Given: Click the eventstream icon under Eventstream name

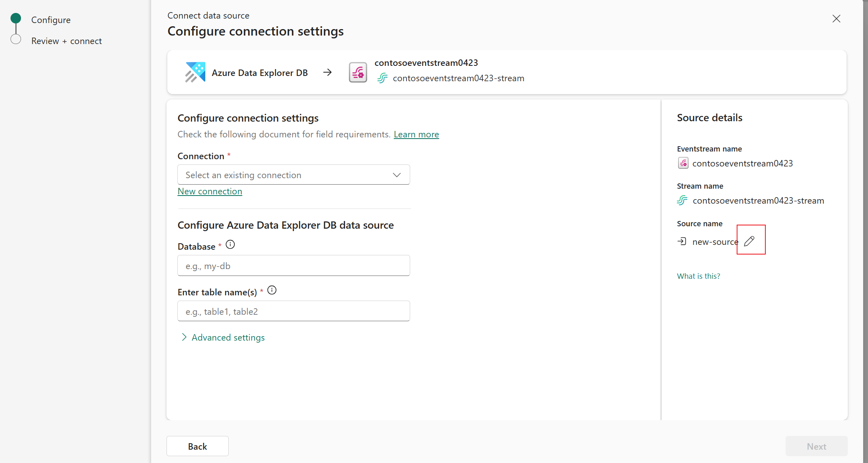Looking at the screenshot, I should click(x=683, y=163).
